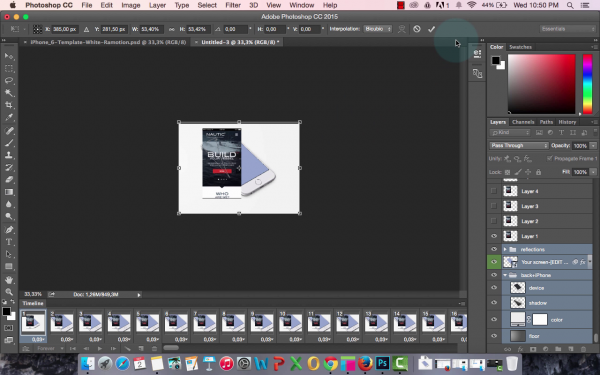
Task: Open Google Chrome from the Dock
Action: click(331, 363)
